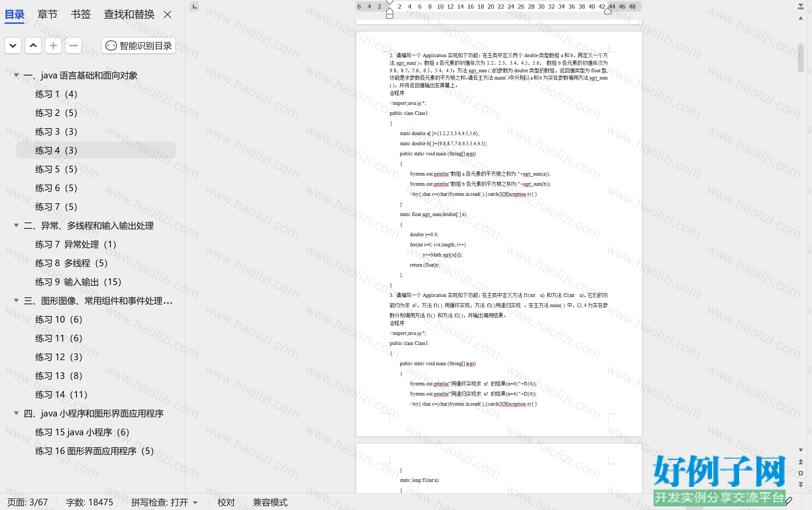Image resolution: width=812 pixels, height=510 pixels.
Task: Click the vertical scrollbar thumb
Action: coord(801,58)
